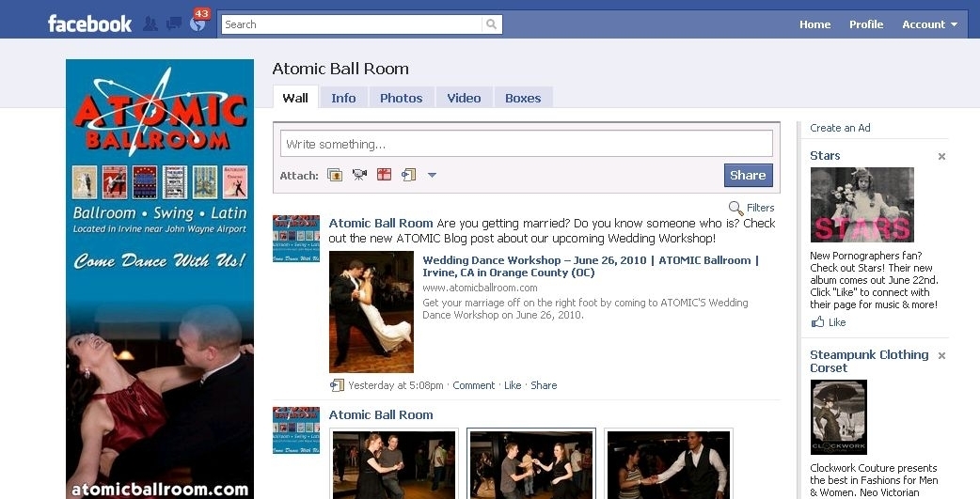Open the friend requests icon
980x499 pixels.
click(150, 24)
